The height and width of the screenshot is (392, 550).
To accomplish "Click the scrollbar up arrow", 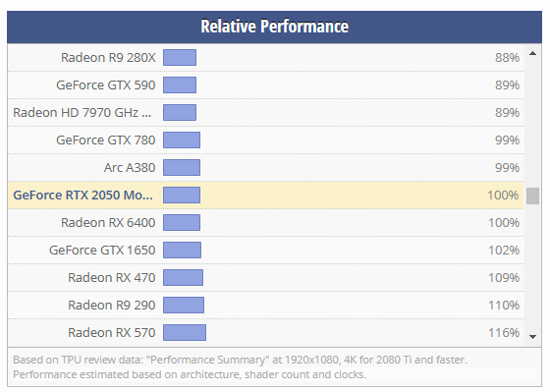I will pos(532,53).
